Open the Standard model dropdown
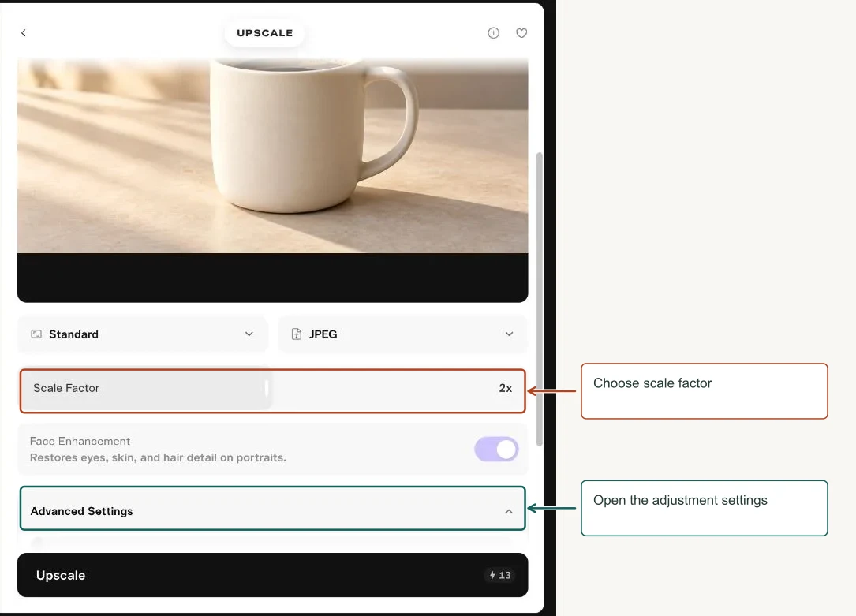This screenshot has height=616, width=856. [x=143, y=334]
